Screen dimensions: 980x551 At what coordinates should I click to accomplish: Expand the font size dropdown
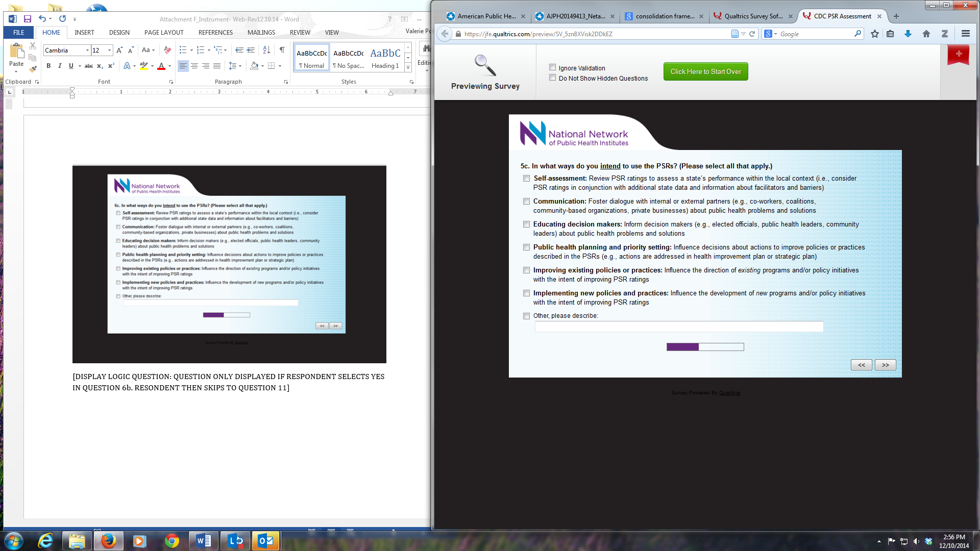point(109,50)
